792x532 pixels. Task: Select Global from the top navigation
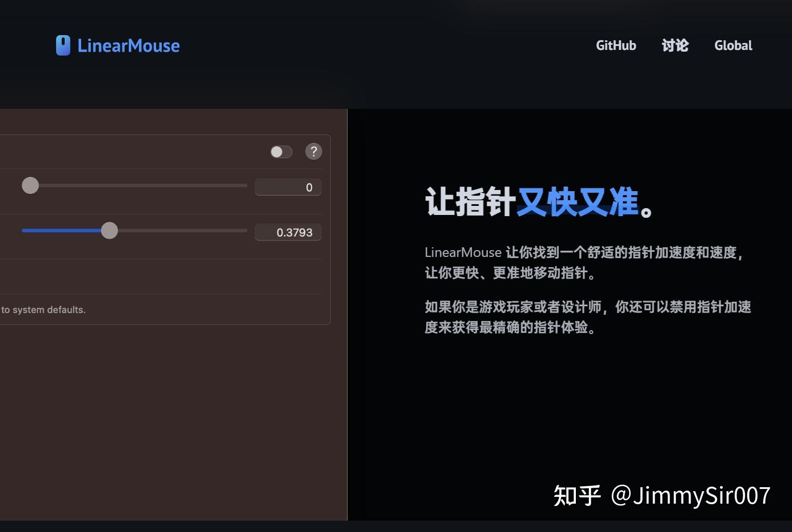tap(732, 45)
